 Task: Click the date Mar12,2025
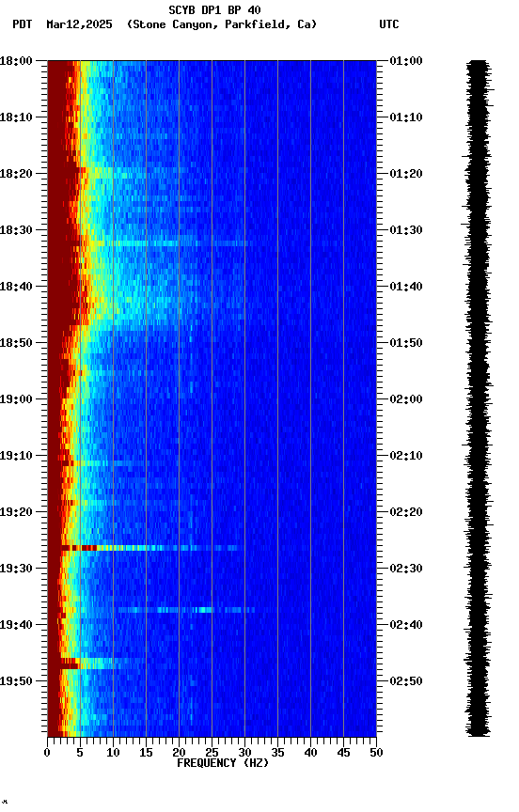click(x=79, y=24)
